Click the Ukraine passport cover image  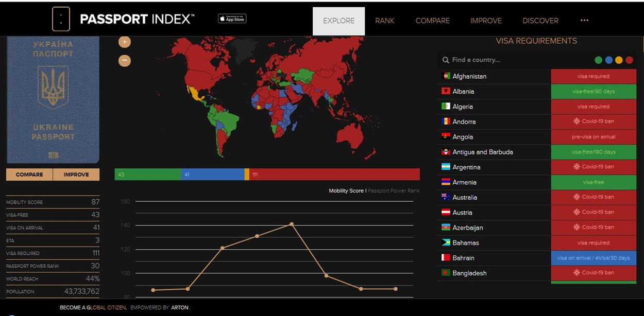53,100
